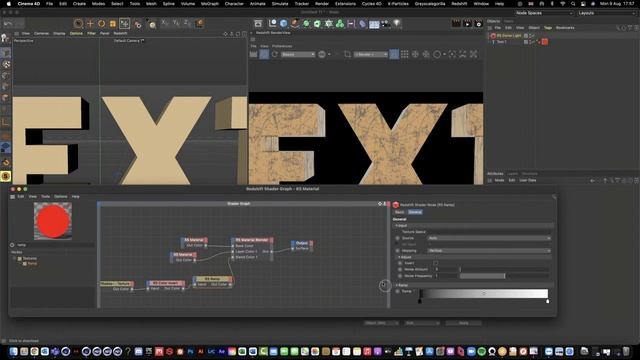Click the Undo arrow icon
Screen dimensions: 640x360
pyautogui.click(x=8, y=24)
